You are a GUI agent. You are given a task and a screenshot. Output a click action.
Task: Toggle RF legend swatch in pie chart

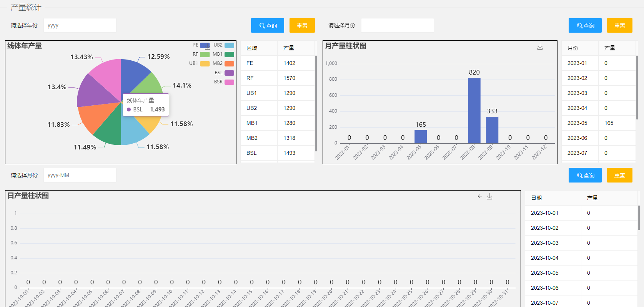(205, 55)
